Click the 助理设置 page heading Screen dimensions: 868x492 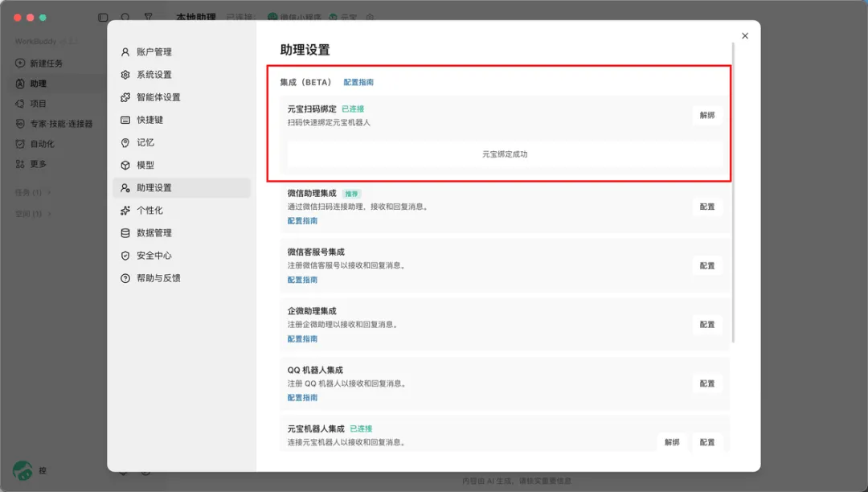coord(305,50)
